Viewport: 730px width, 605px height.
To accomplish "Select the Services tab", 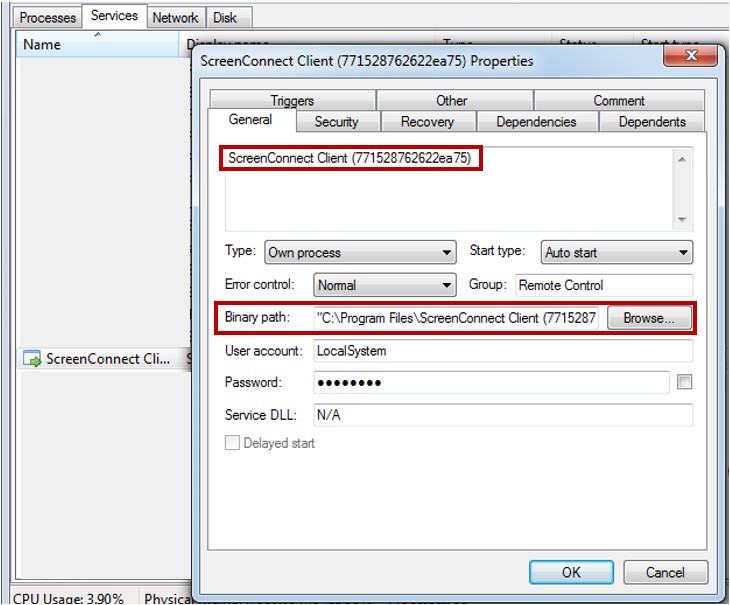I will [114, 16].
